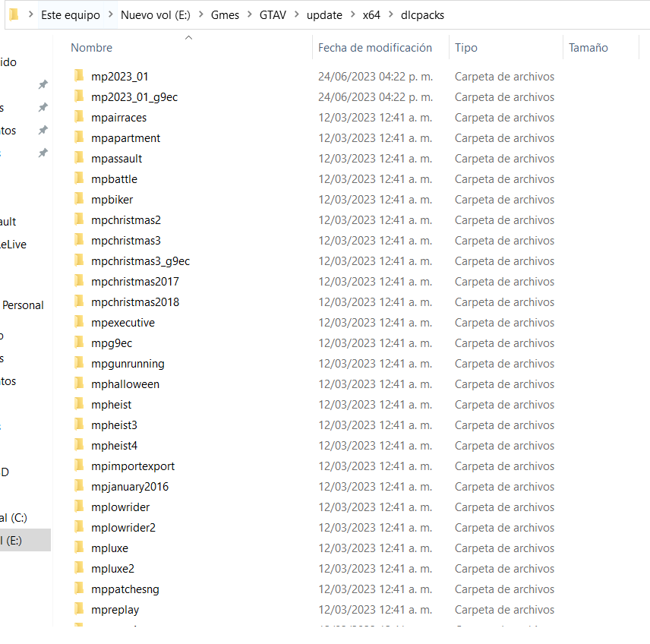
Task: Sort by Fecha de modificación column
Action: pyautogui.click(x=375, y=48)
